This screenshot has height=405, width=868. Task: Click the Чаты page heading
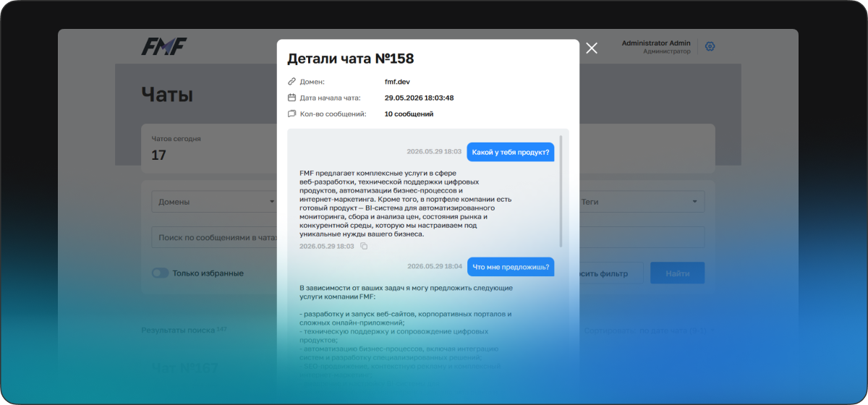point(167,94)
